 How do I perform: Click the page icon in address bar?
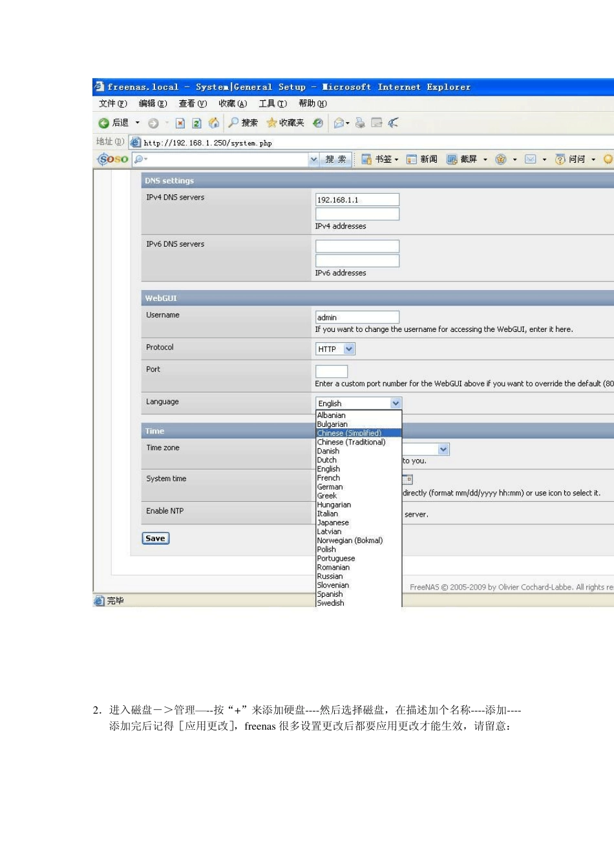click(x=136, y=143)
